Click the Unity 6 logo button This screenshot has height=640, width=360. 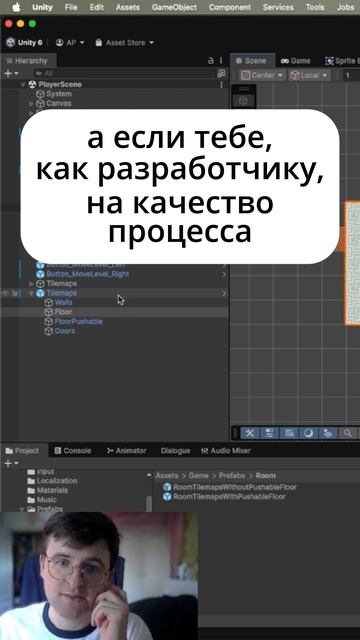pyautogui.click(x=24, y=42)
